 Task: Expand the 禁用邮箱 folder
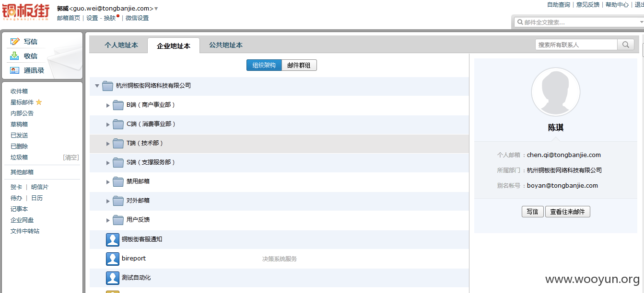[108, 182]
